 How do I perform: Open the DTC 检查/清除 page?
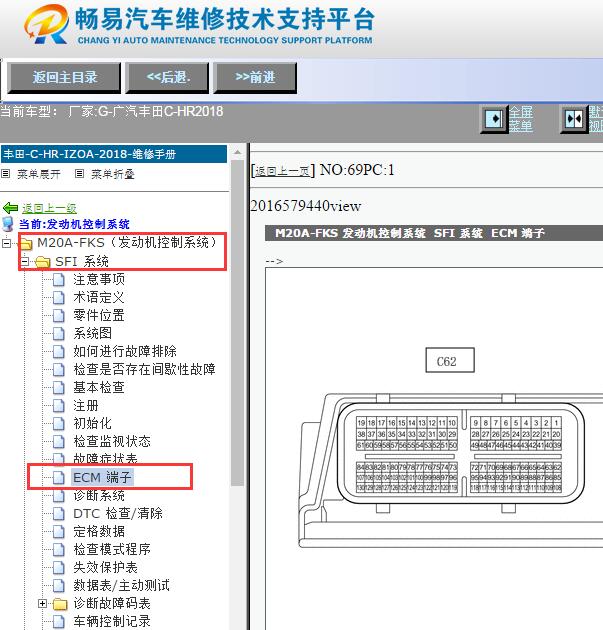pyautogui.click(x=118, y=513)
